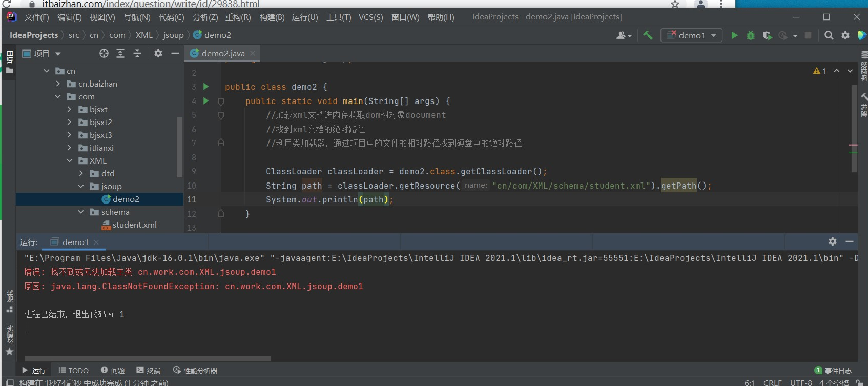Open the TODO tool window

tap(73, 370)
